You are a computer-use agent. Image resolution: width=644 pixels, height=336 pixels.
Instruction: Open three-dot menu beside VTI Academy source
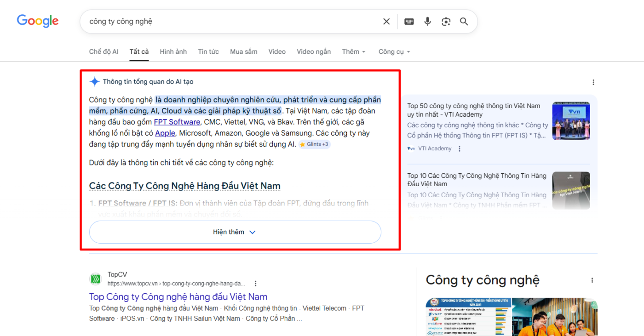(x=459, y=149)
